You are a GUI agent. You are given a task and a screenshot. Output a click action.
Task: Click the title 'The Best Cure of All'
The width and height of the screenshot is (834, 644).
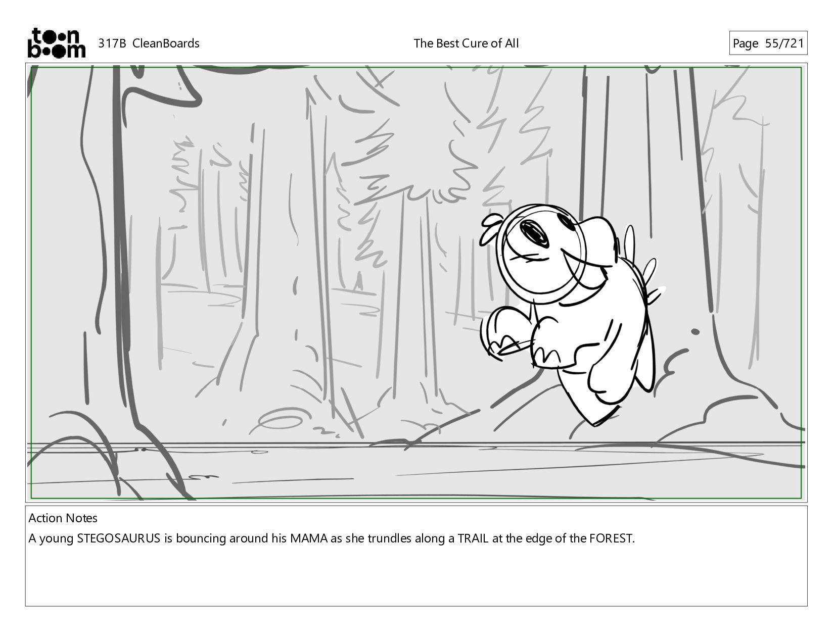pos(466,43)
